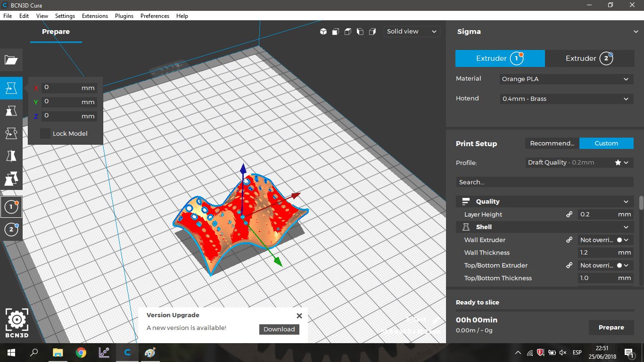This screenshot has width=644, height=362.
Task: Open Windows Start menu
Action: pos(11,353)
